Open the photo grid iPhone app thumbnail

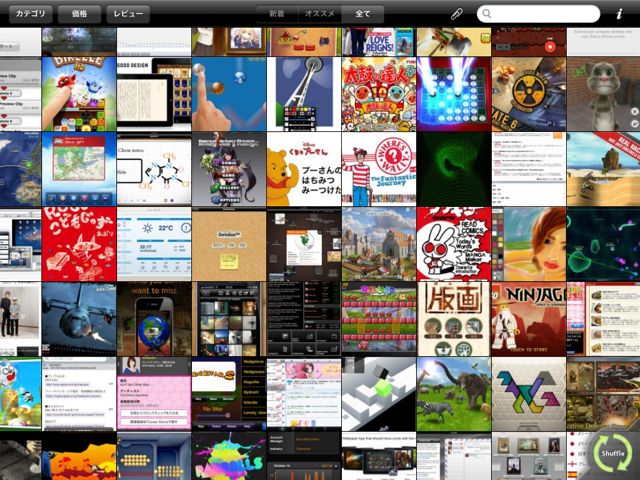tap(229, 319)
